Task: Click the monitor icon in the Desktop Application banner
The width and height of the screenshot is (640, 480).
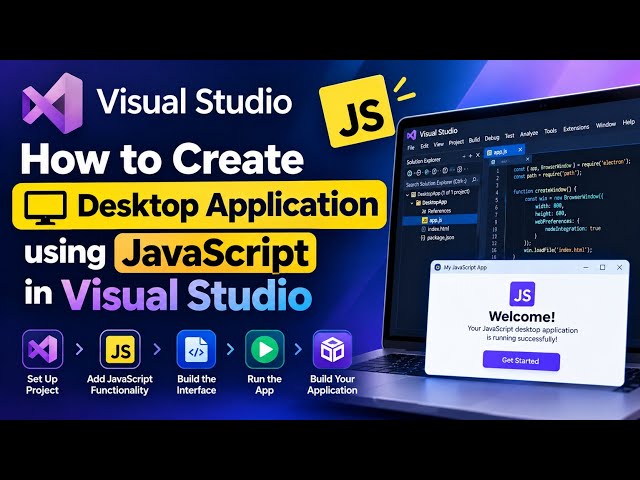Action: point(45,207)
